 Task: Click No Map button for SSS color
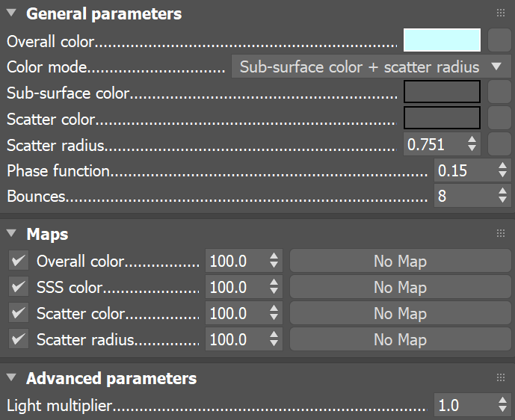tap(401, 287)
